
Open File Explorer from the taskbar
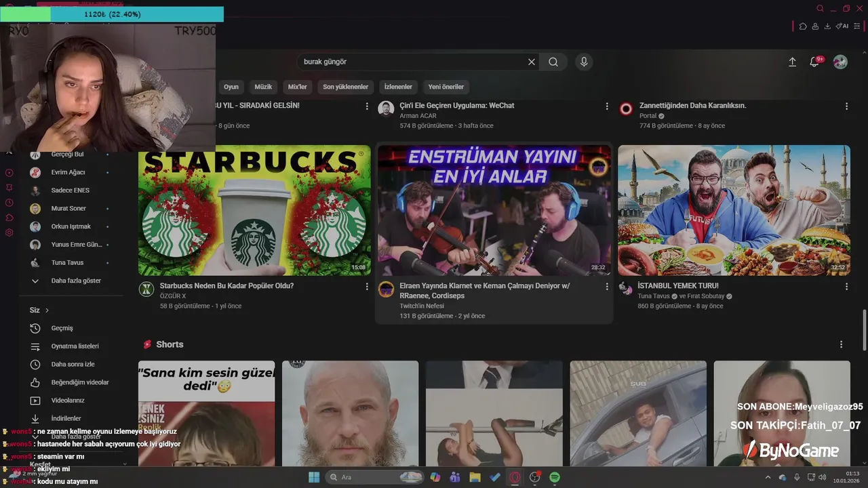click(x=475, y=477)
